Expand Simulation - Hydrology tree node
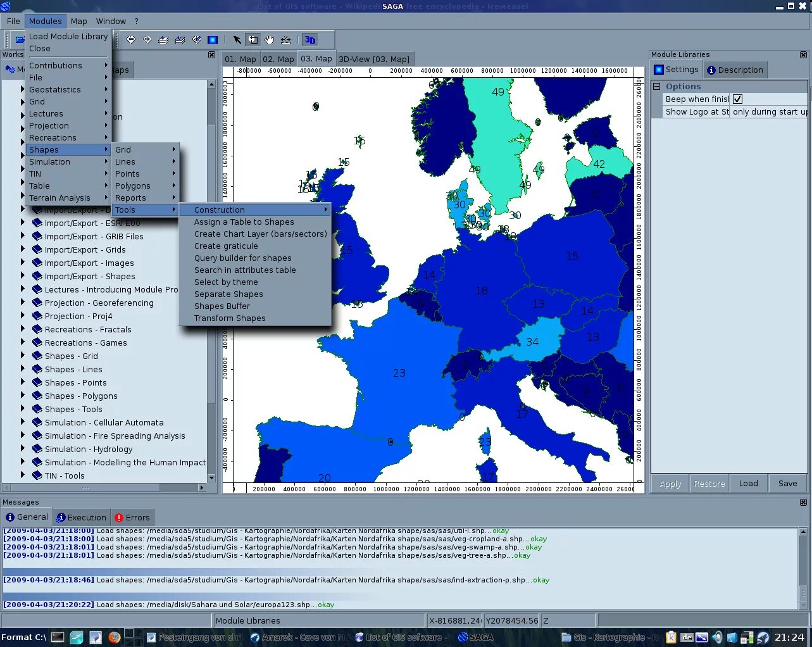812x647 pixels. 23,449
